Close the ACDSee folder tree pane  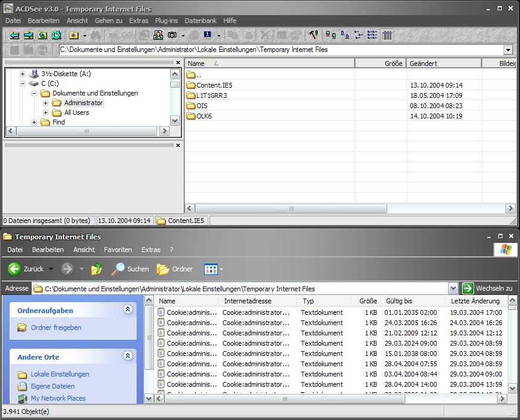coord(178,62)
